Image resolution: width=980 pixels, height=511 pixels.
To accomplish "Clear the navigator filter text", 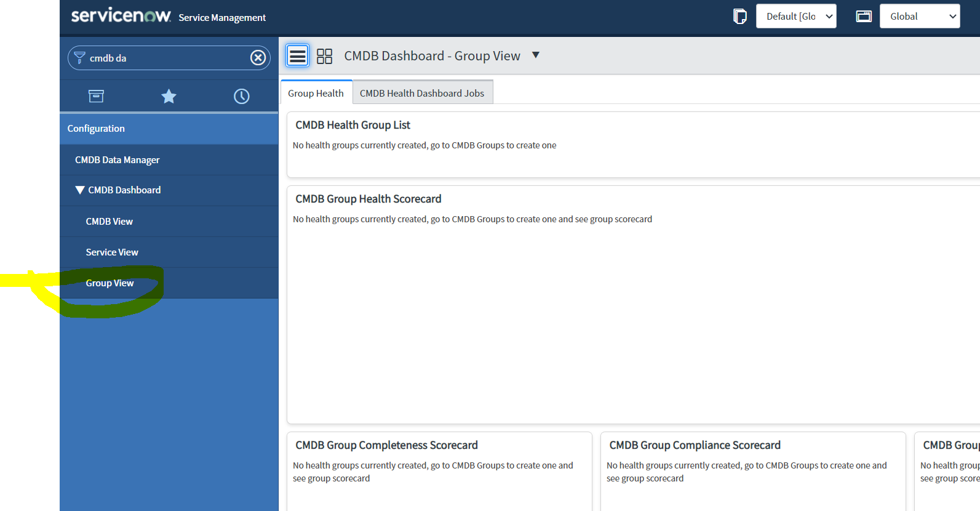I will tap(258, 58).
